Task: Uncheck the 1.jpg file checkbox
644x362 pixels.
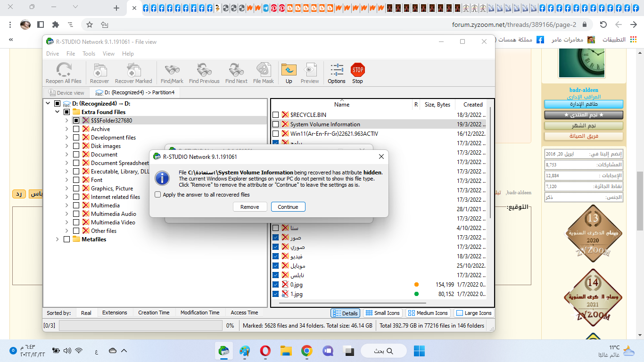Action: (276, 294)
